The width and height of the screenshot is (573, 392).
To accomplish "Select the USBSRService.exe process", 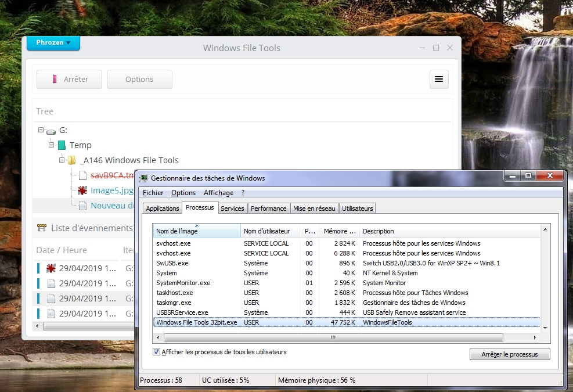I will [x=346, y=312].
